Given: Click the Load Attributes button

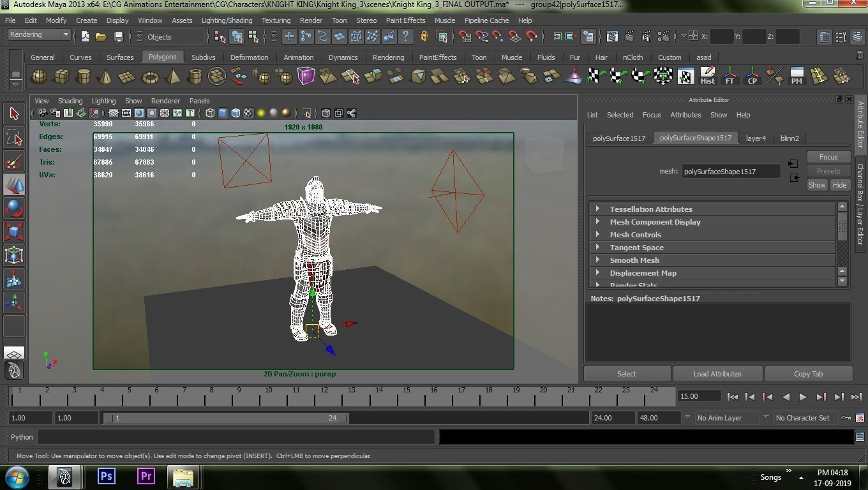Looking at the screenshot, I should (717, 374).
